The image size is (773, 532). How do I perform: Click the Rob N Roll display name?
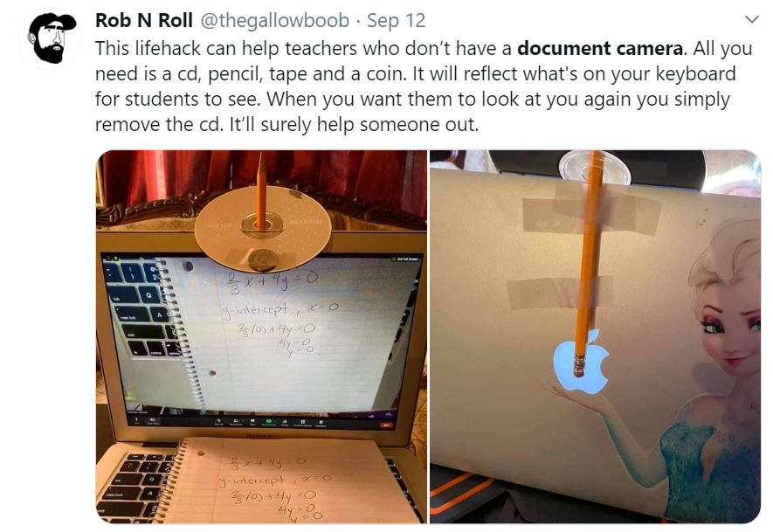[x=143, y=20]
